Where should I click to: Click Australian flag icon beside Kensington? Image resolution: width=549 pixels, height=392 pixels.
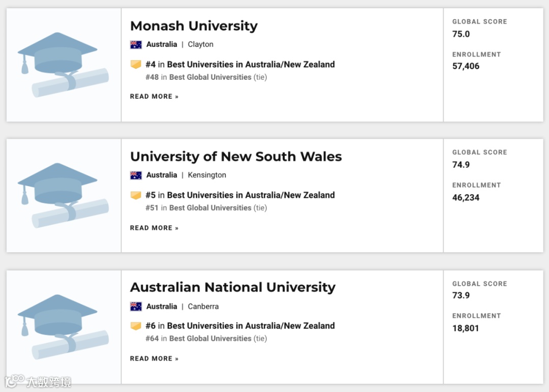(136, 175)
